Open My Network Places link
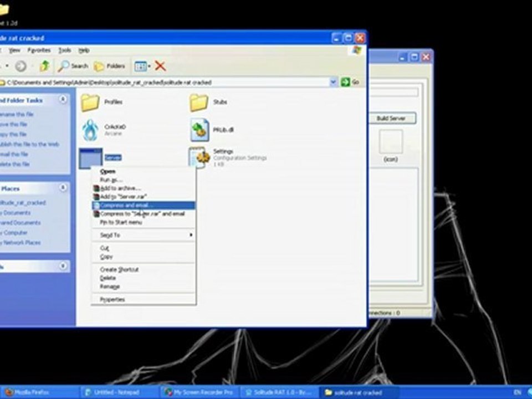Viewport: 532px width, 399px height. tap(21, 243)
